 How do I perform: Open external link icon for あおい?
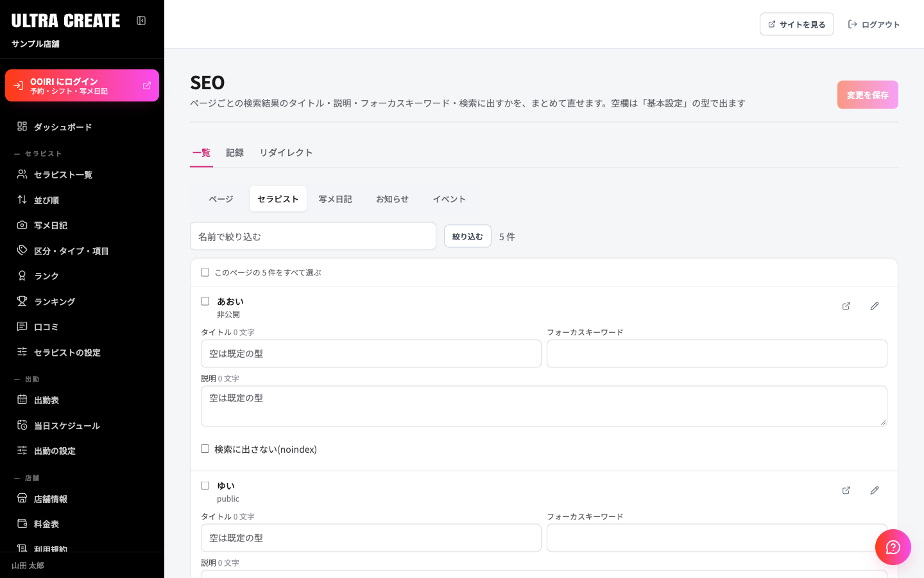846,306
